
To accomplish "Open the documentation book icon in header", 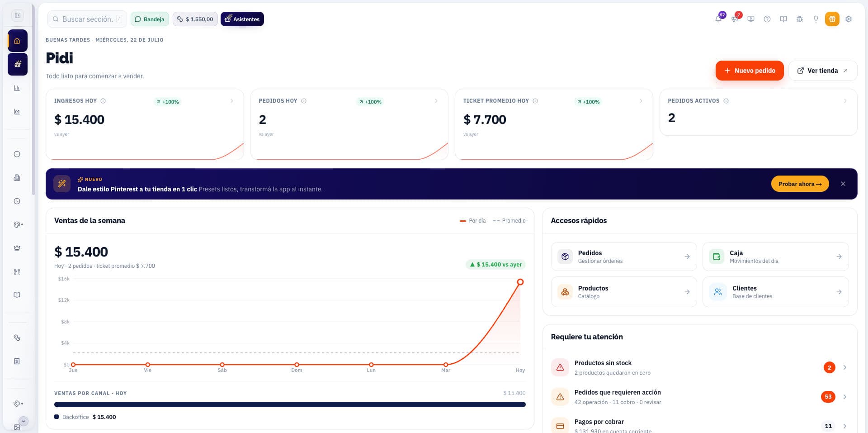I will pyautogui.click(x=783, y=19).
